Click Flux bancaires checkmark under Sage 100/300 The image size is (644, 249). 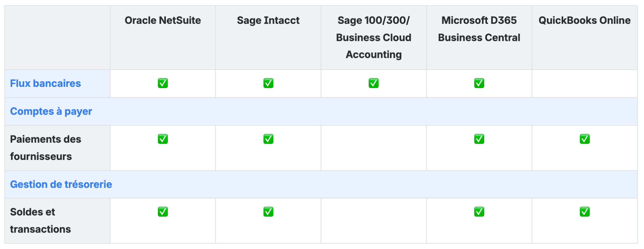pos(374,83)
